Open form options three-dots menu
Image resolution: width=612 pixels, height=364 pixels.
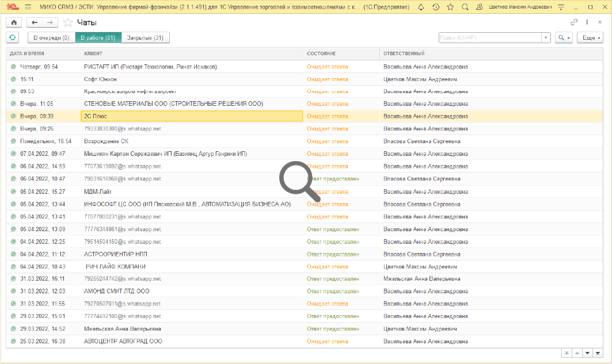click(x=587, y=22)
